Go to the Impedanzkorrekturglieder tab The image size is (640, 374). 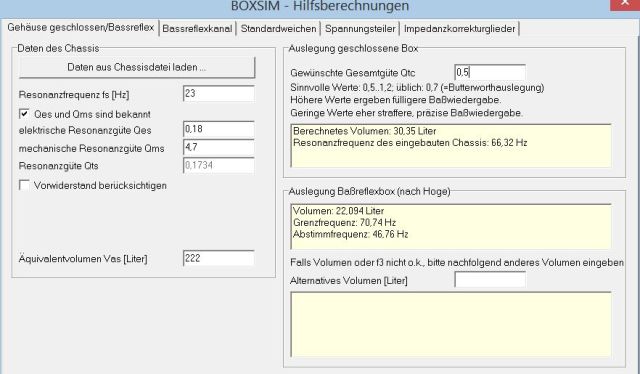pyautogui.click(x=459, y=29)
